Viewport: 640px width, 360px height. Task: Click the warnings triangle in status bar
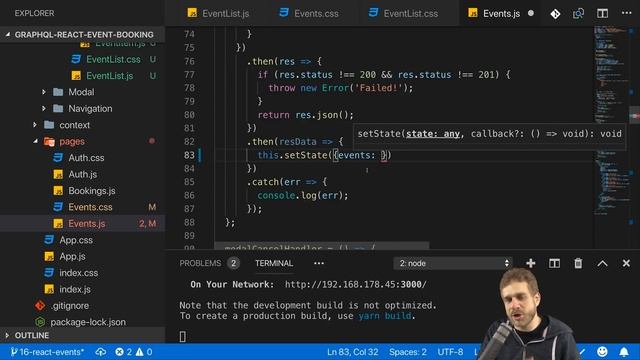(x=139, y=352)
